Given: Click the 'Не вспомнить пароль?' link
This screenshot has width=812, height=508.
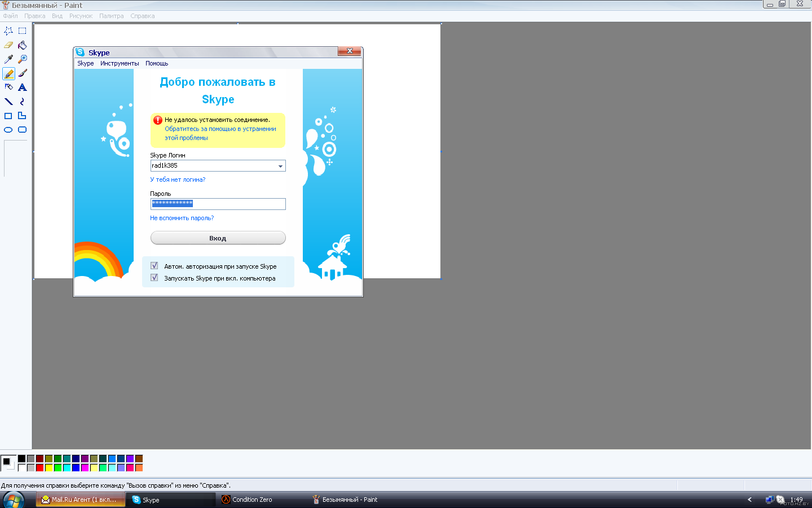Looking at the screenshot, I should click(182, 218).
